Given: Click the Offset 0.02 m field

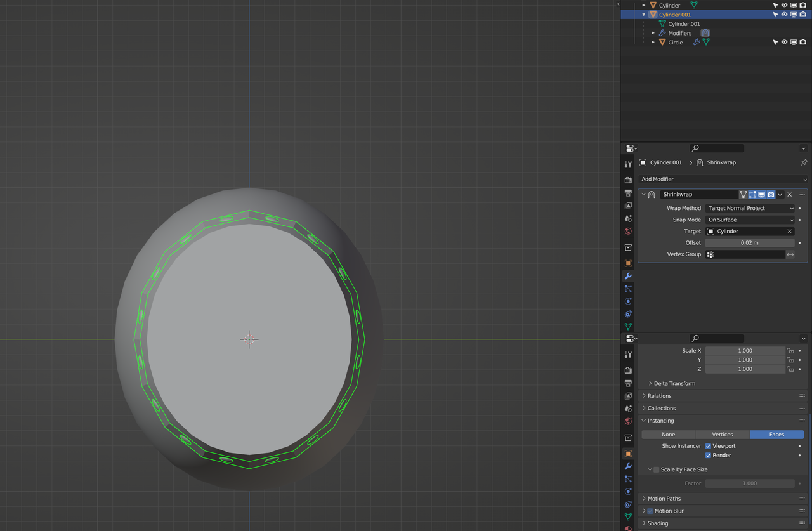Looking at the screenshot, I should coord(749,243).
